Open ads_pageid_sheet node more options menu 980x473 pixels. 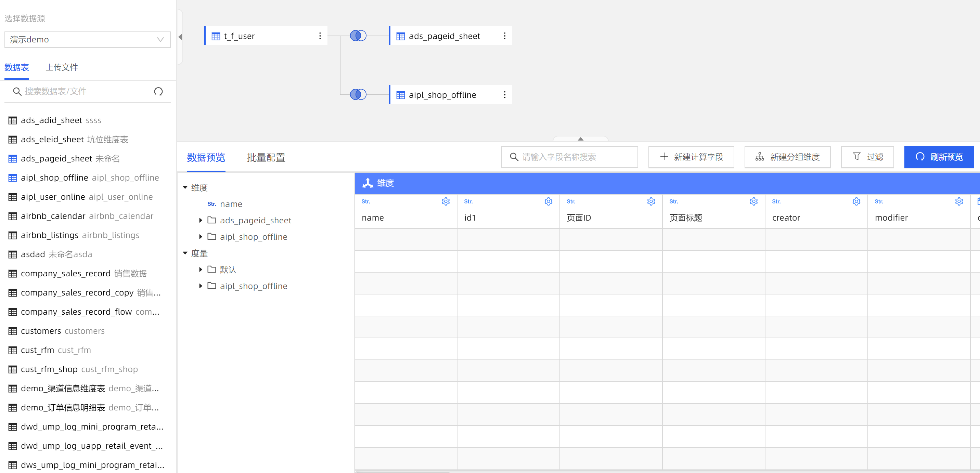pyautogui.click(x=504, y=36)
